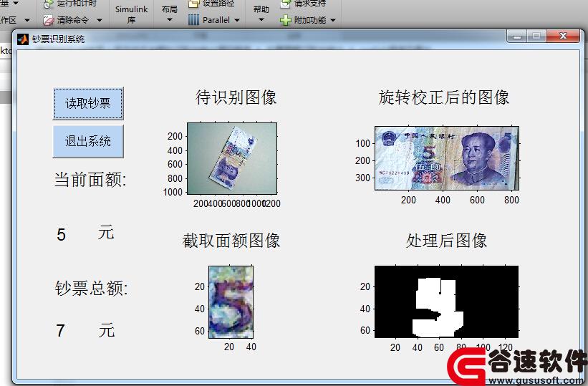
Task: Click the 运行和计时 icon
Action: click(49, 4)
